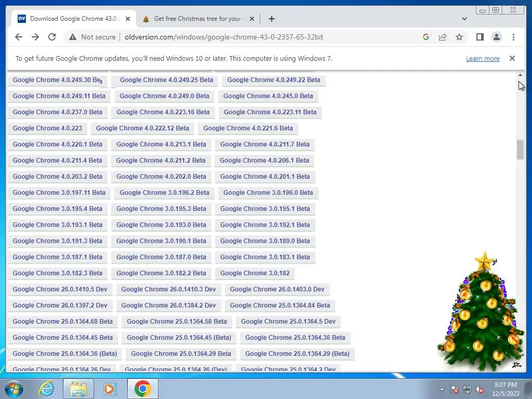Open Google Chrome 4.0.249.22 Beta

coord(273,80)
